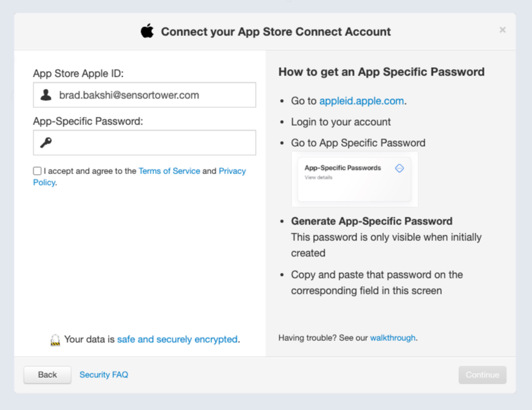The image size is (532, 410).
Task: Close the Connect Account dialog
Action: 502,30
